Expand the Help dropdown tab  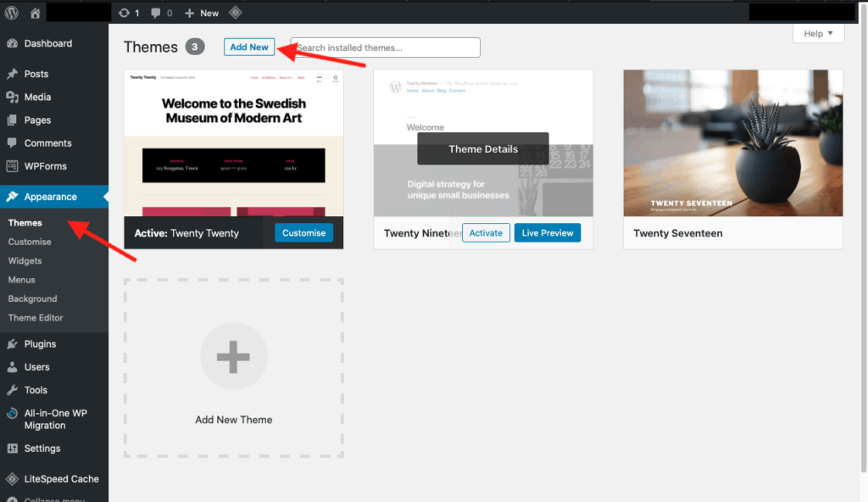point(818,33)
